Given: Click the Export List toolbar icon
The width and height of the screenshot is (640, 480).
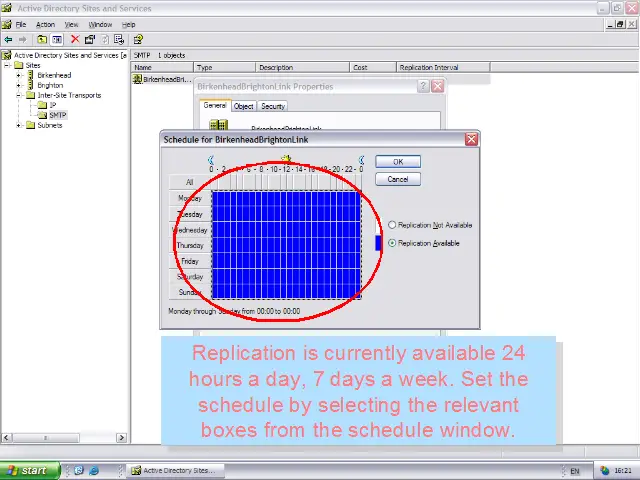Looking at the screenshot, I should (119, 39).
